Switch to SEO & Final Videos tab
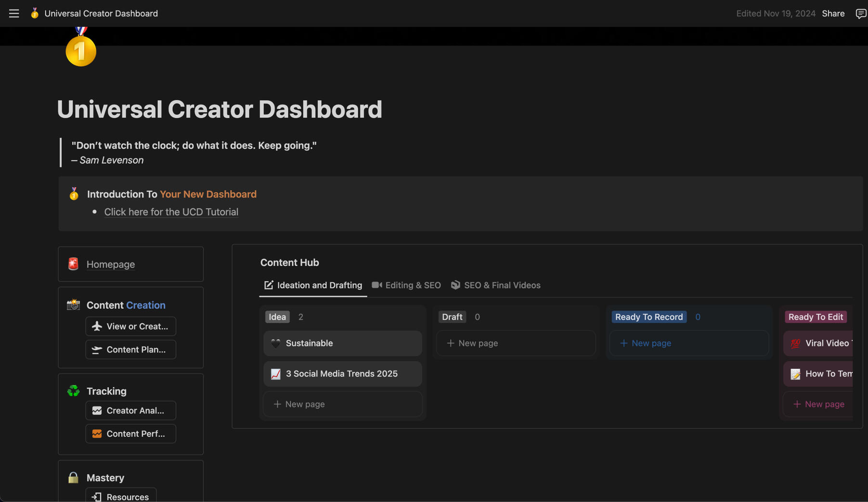Image resolution: width=868 pixels, height=502 pixels. [495, 285]
